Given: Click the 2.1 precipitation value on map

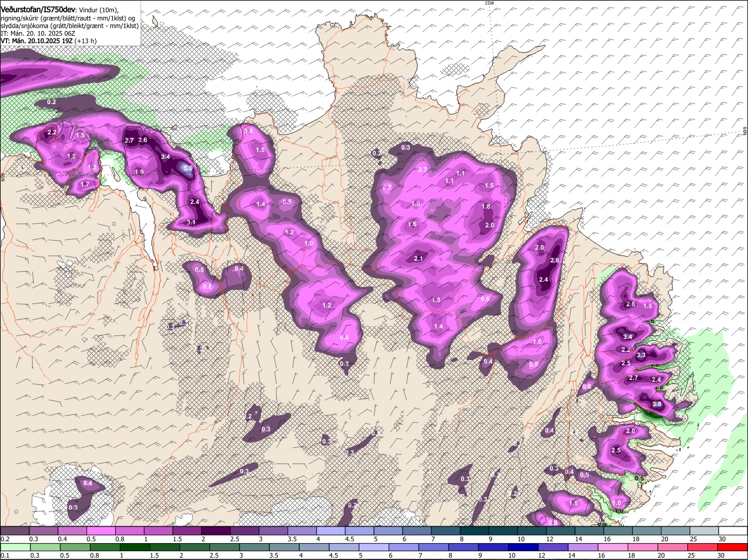Looking at the screenshot, I should pyautogui.click(x=418, y=259).
